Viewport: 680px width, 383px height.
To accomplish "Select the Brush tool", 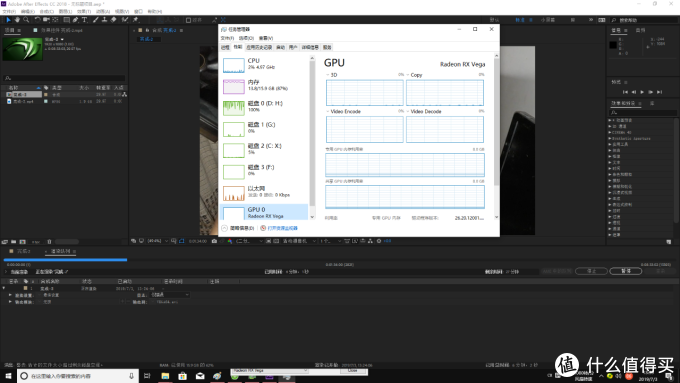I will [95, 20].
